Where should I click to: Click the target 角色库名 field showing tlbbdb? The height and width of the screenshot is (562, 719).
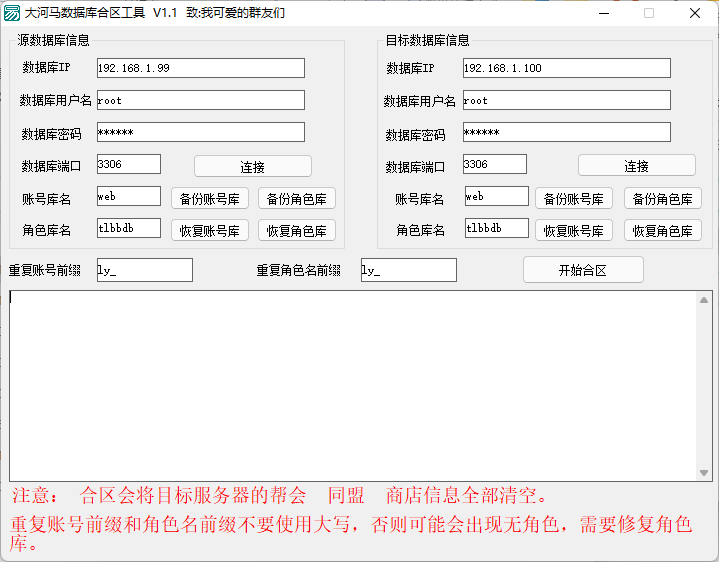pyautogui.click(x=496, y=228)
